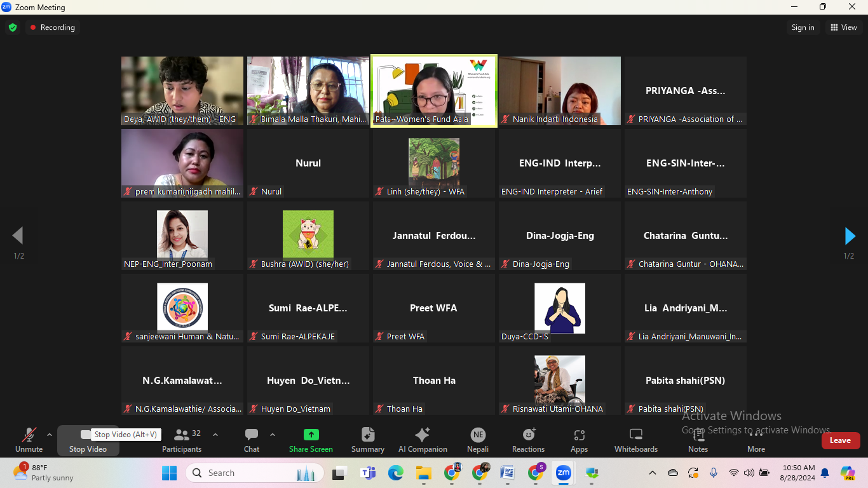Click the red Leave button
Screen dimensions: 868x488
[x=840, y=440]
